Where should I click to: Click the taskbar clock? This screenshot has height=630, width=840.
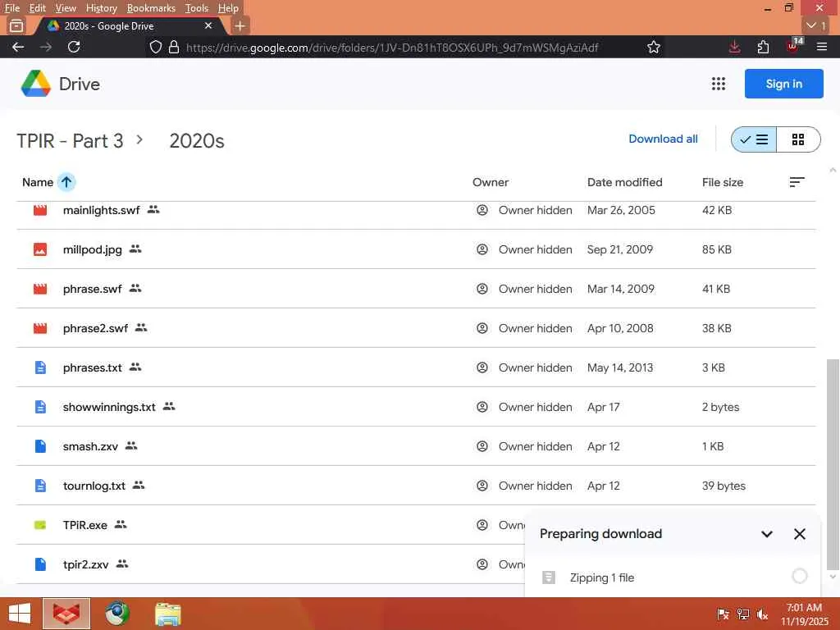(x=804, y=614)
